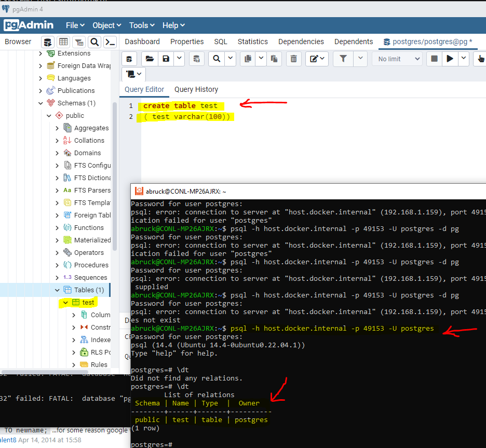Open the Find options dropdown arrow
The height and width of the screenshot is (448, 486).
[x=231, y=59]
